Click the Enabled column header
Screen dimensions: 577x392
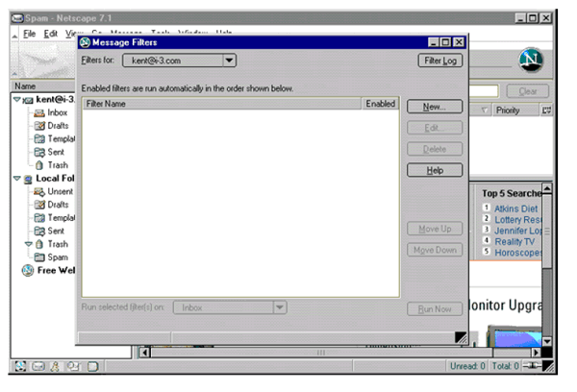coord(380,104)
